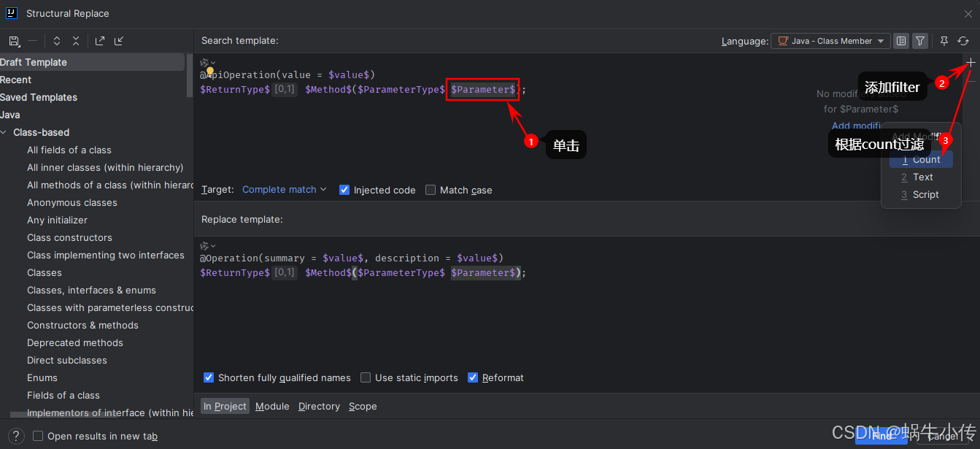Image resolution: width=980 pixels, height=449 pixels.
Task: Enable the Match case checkbox
Action: click(431, 190)
